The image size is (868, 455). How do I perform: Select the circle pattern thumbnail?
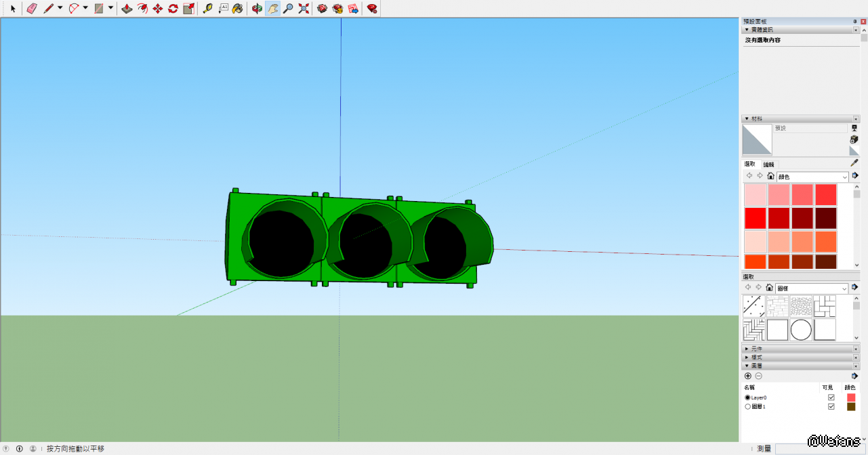tap(801, 330)
